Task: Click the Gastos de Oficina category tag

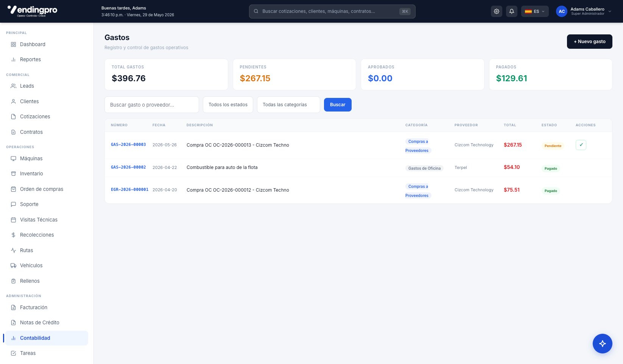Action: click(424, 168)
